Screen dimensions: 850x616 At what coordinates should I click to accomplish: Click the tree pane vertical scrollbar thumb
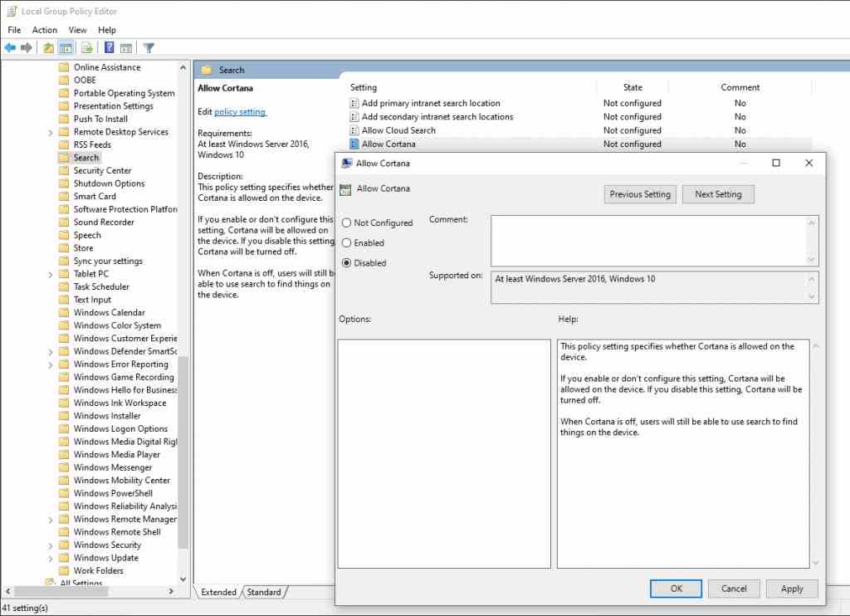[x=183, y=452]
